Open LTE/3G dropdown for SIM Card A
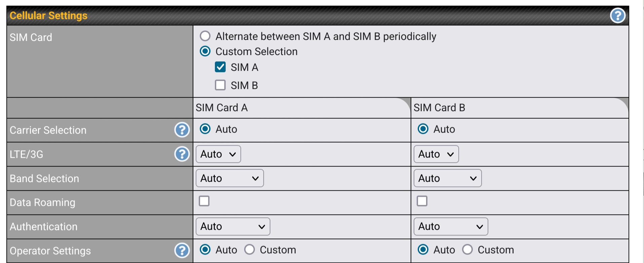This screenshot has width=644, height=263. click(x=218, y=154)
